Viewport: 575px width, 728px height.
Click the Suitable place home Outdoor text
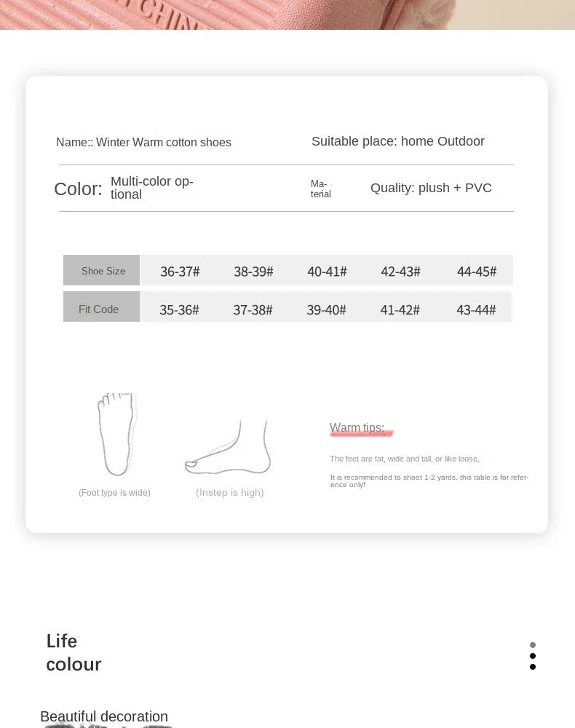tap(397, 141)
